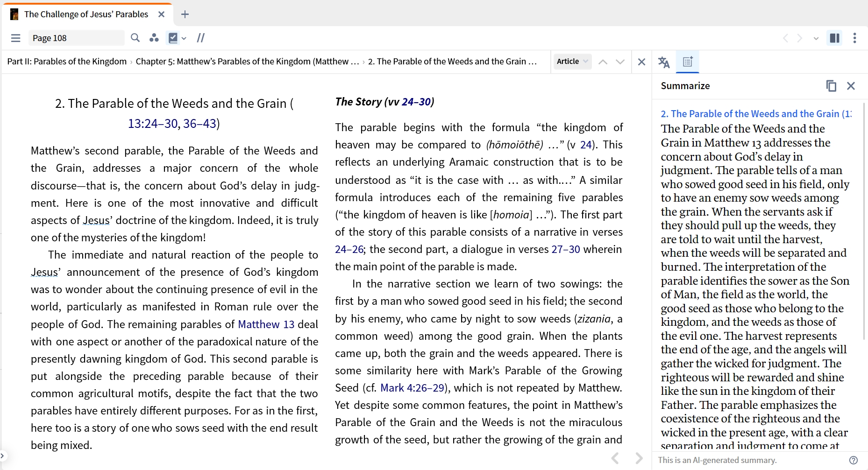
Task: Close The Challenge of Jesus' Parables tab
Action: [x=161, y=14]
